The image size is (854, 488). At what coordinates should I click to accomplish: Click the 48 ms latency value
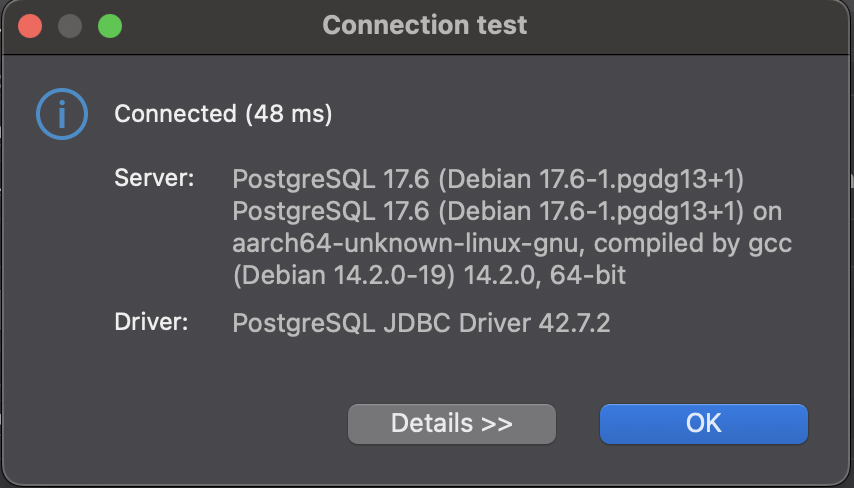tap(289, 114)
